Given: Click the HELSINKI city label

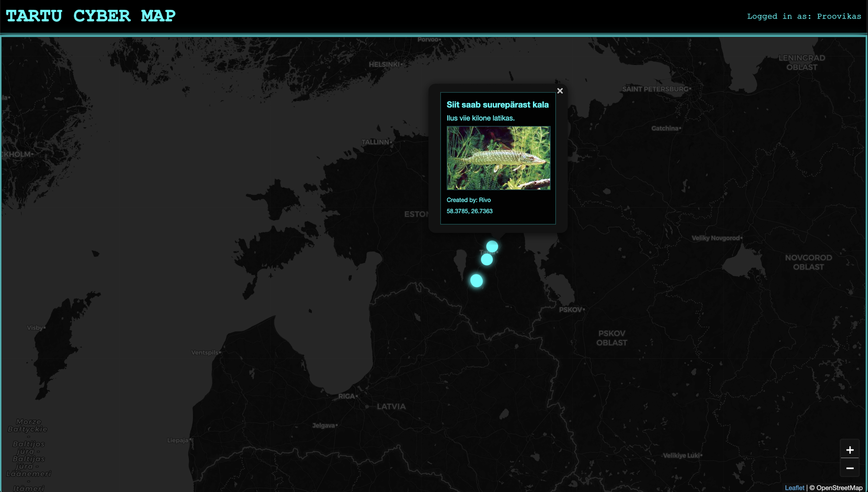Looking at the screenshot, I should [384, 64].
